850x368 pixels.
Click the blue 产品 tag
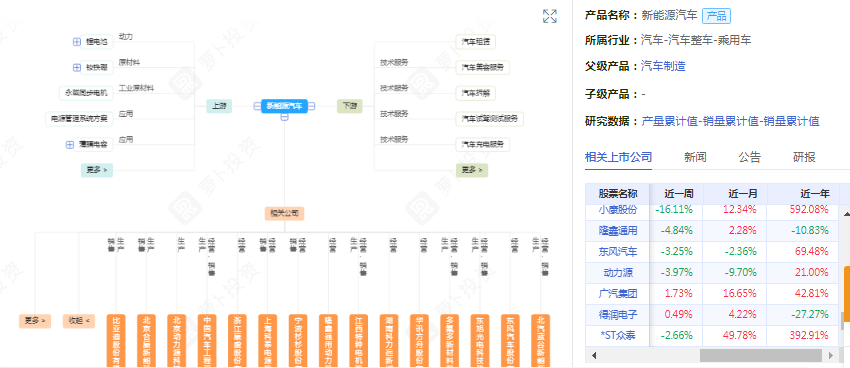tap(716, 16)
